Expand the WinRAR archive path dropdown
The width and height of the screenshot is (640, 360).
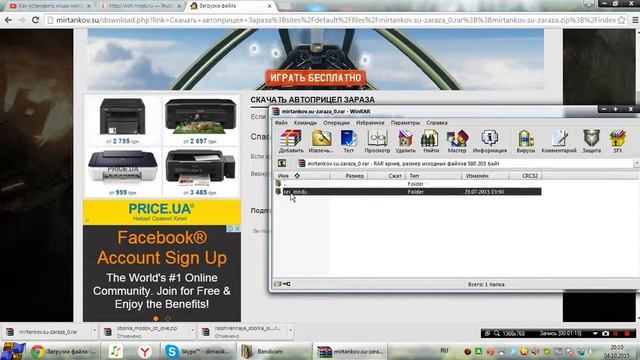[636, 163]
